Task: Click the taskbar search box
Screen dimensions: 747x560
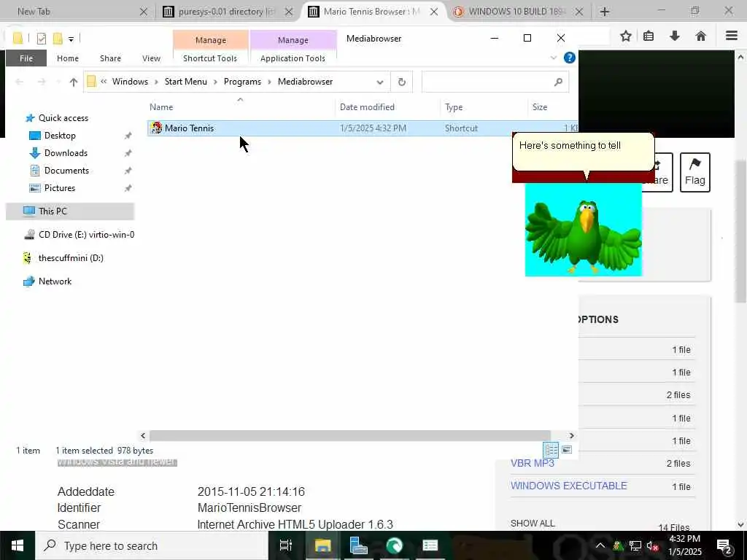Action: coord(152,545)
